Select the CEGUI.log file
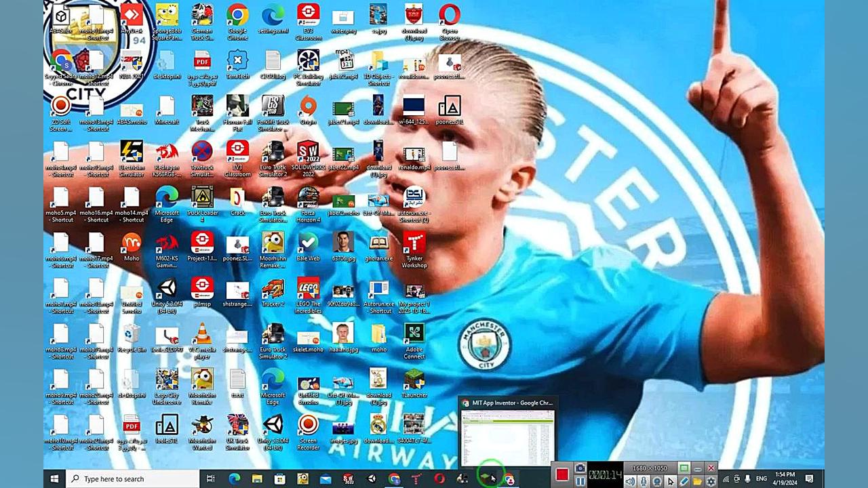 (273, 66)
